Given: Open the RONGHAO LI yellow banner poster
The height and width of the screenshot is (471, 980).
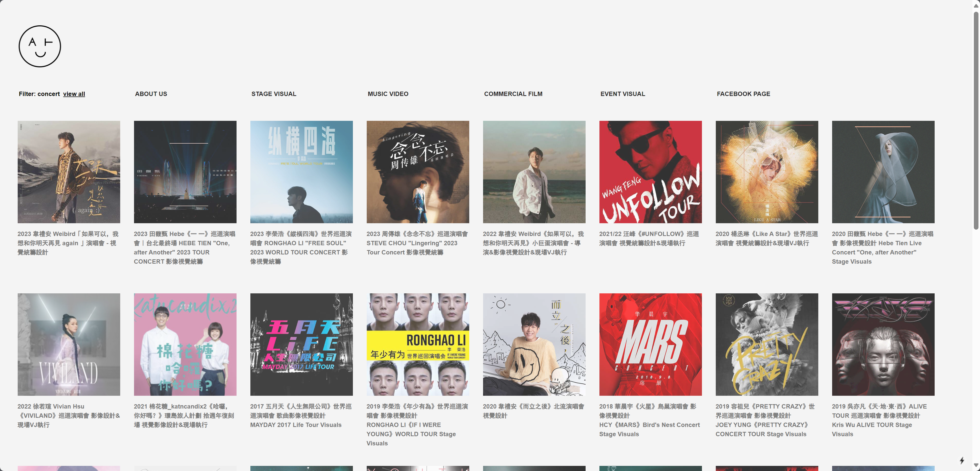Looking at the screenshot, I should point(417,344).
